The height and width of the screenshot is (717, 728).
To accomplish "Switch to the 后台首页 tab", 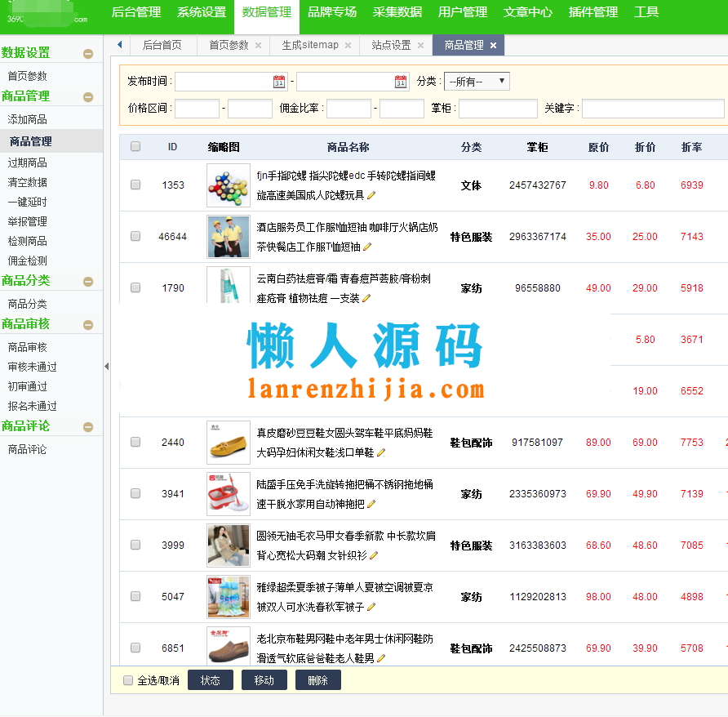I will coord(162,46).
